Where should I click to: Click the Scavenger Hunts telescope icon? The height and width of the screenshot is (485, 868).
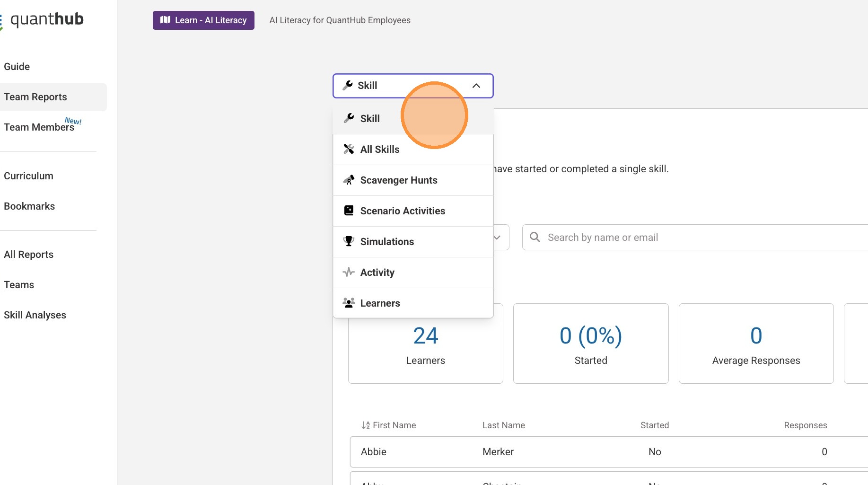click(349, 180)
